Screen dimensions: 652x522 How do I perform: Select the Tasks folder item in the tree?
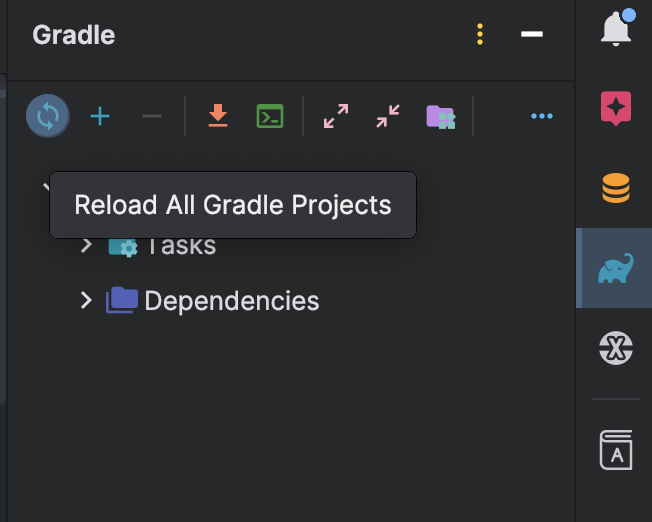tap(162, 246)
